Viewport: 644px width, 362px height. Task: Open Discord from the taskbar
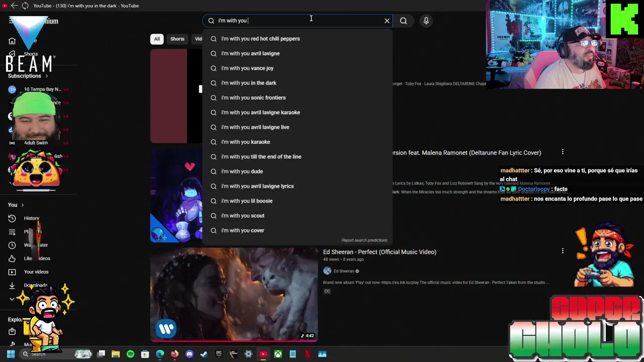click(189, 354)
